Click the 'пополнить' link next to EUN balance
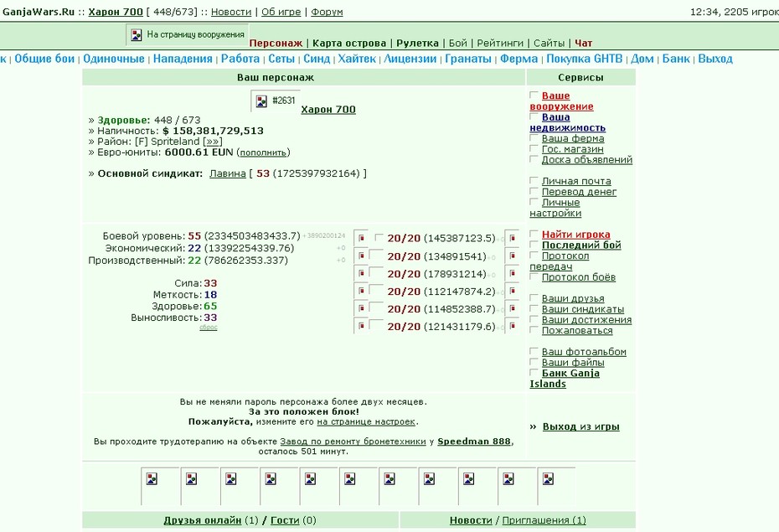 [x=263, y=152]
